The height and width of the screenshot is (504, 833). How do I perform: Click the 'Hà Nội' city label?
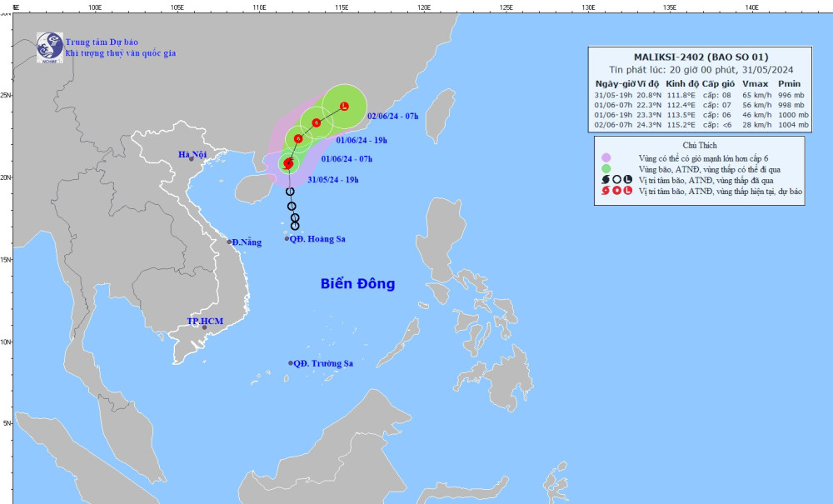point(192,155)
